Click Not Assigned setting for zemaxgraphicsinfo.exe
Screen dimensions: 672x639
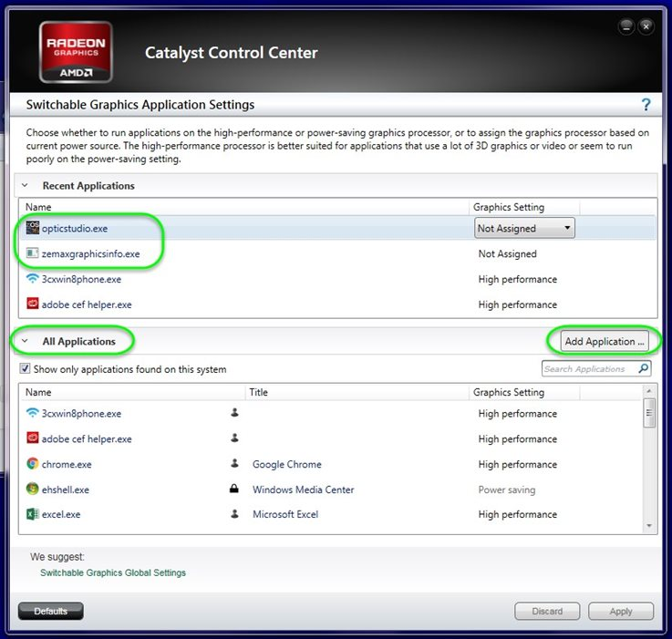point(508,253)
